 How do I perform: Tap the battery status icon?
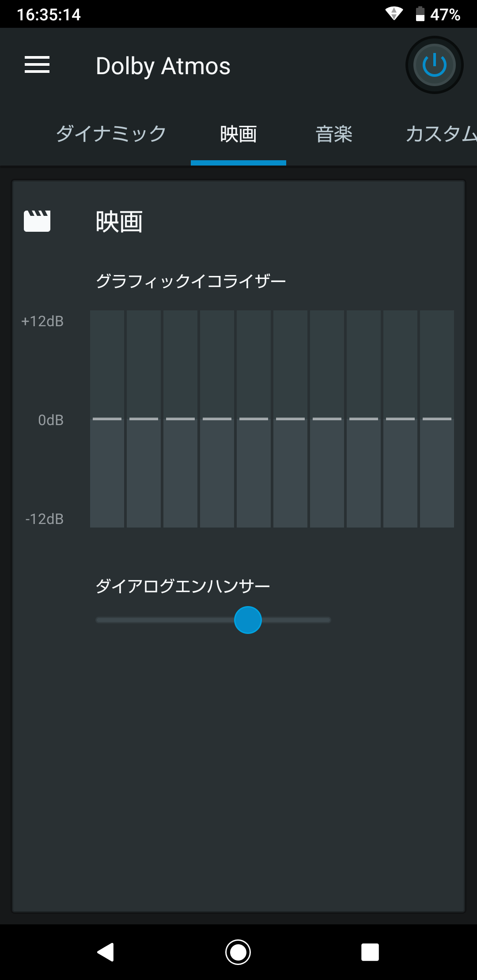(420, 14)
